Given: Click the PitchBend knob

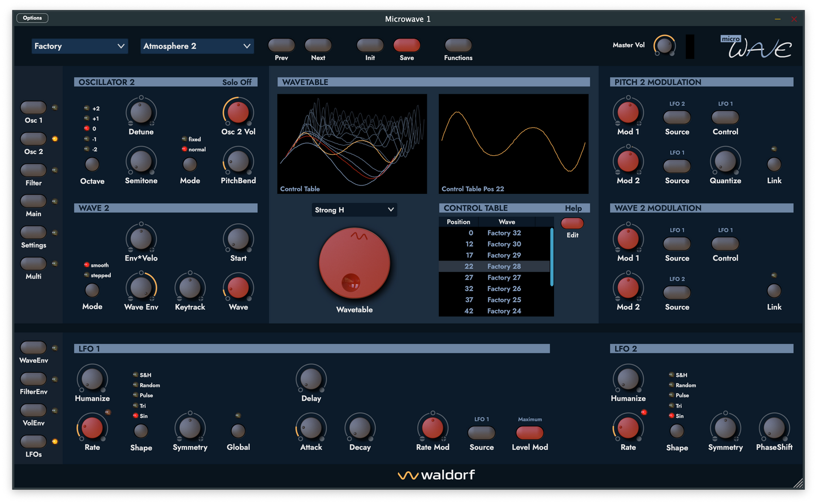Looking at the screenshot, I should [x=237, y=161].
